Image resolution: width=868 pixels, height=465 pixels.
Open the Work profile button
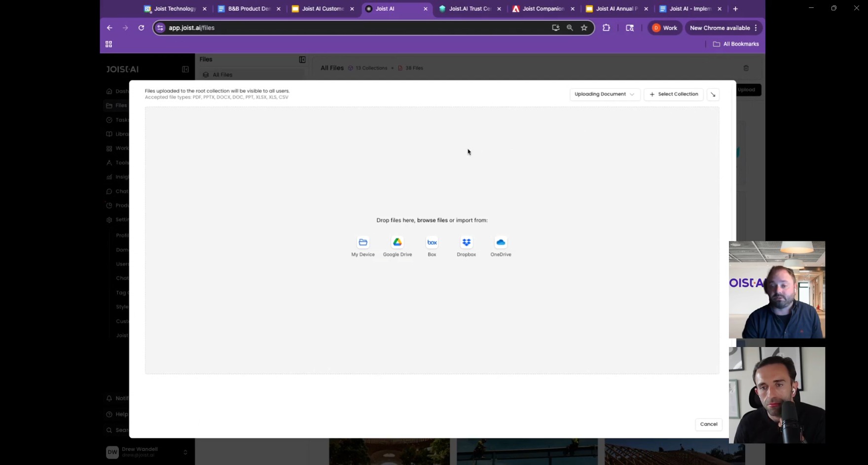coord(665,28)
